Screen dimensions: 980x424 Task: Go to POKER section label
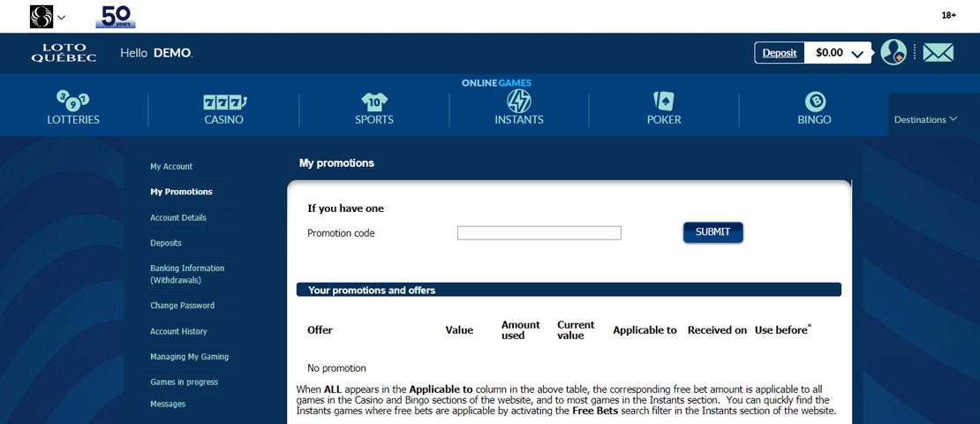point(664,119)
